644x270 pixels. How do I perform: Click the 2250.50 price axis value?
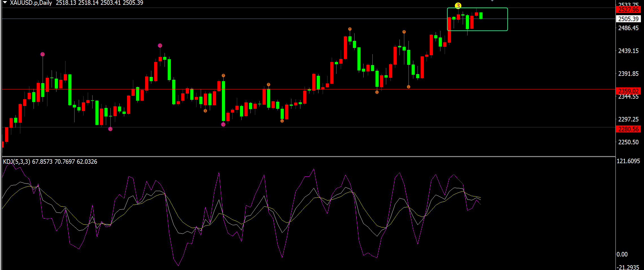click(x=628, y=142)
